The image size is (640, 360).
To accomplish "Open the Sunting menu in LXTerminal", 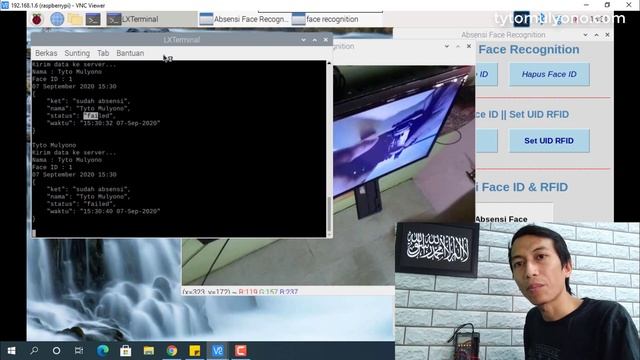I will click(x=77, y=53).
